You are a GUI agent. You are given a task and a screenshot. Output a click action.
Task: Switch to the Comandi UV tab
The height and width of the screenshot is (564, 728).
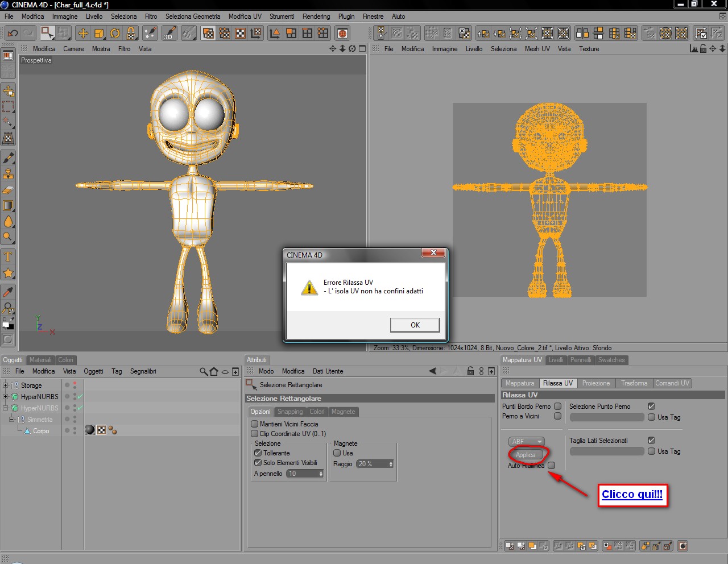(x=672, y=383)
